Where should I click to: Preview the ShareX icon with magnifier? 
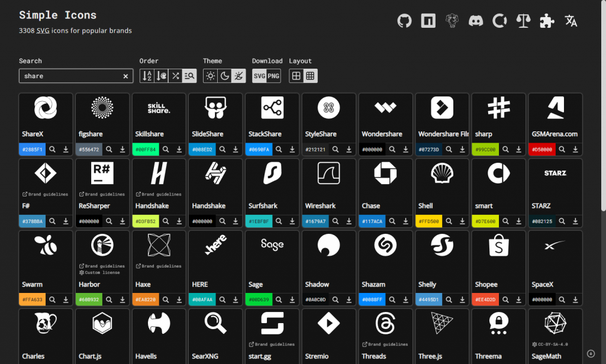[52, 149]
